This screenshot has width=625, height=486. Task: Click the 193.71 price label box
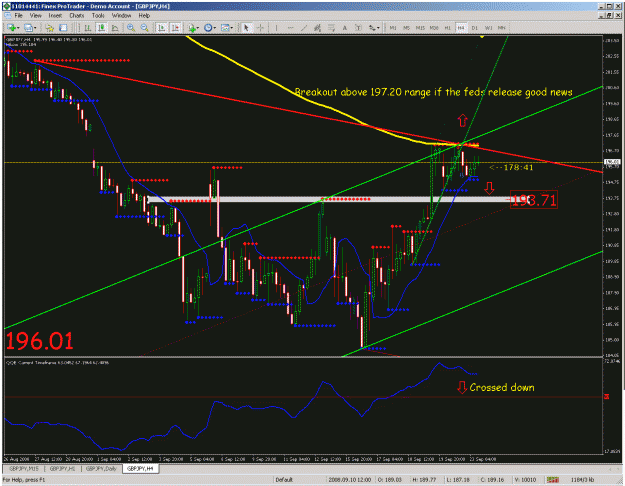(534, 200)
